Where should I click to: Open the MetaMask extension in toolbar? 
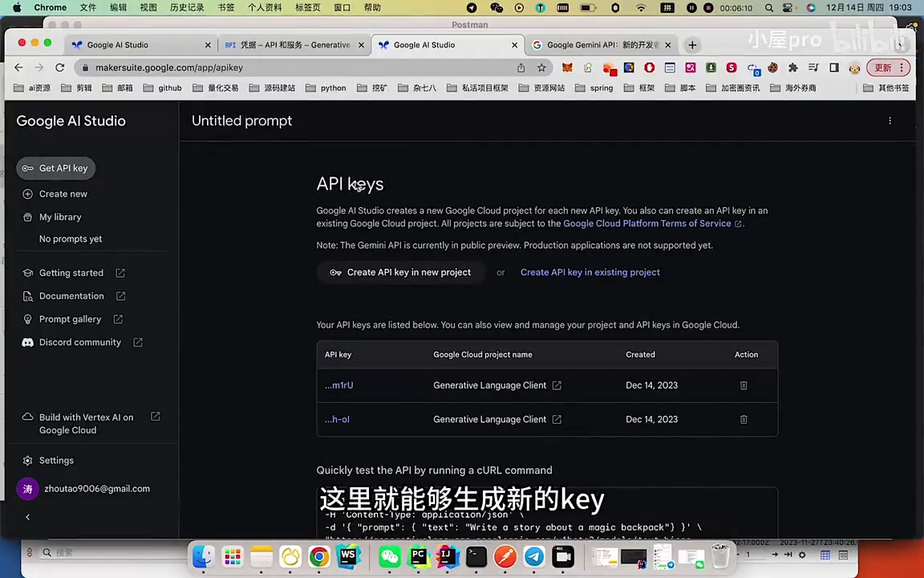567,67
